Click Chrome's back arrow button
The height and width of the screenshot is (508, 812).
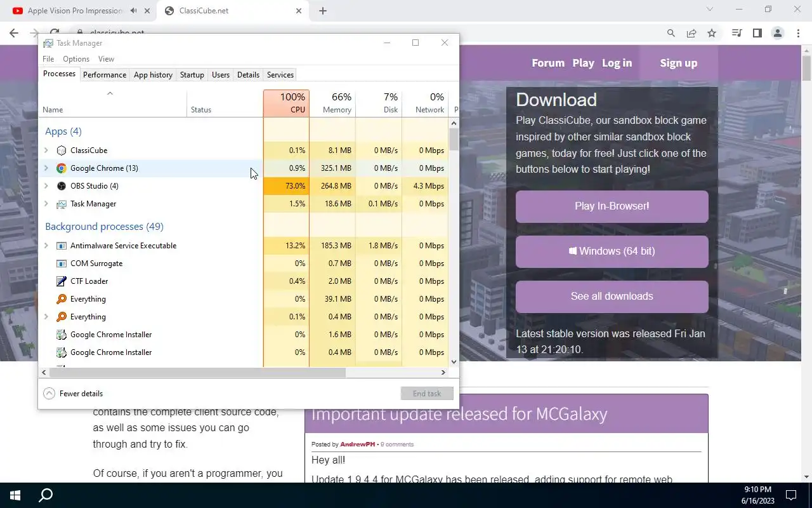point(14,33)
